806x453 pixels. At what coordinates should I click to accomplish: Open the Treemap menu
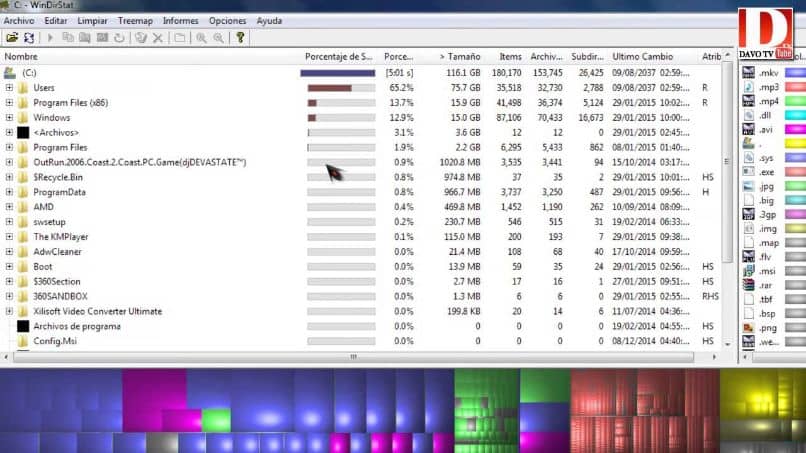[135, 21]
